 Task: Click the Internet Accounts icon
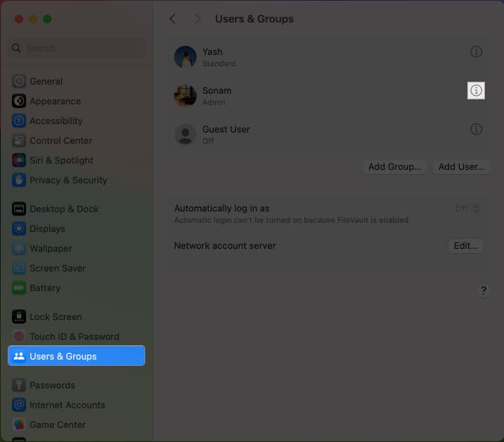click(19, 405)
